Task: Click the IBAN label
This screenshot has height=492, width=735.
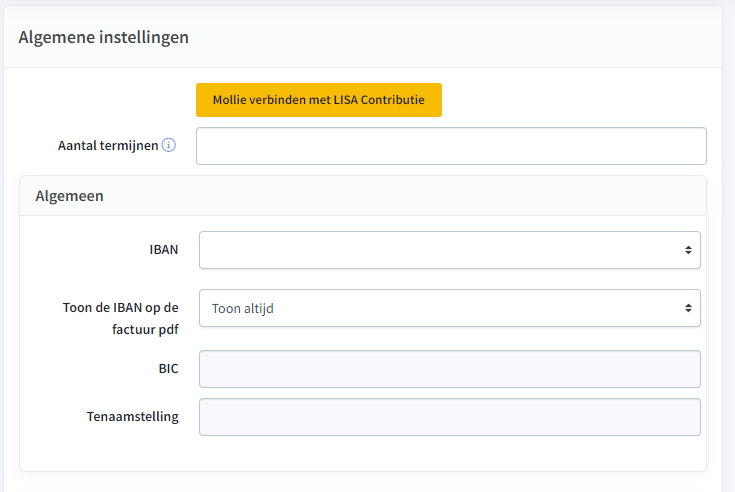Action: click(164, 250)
